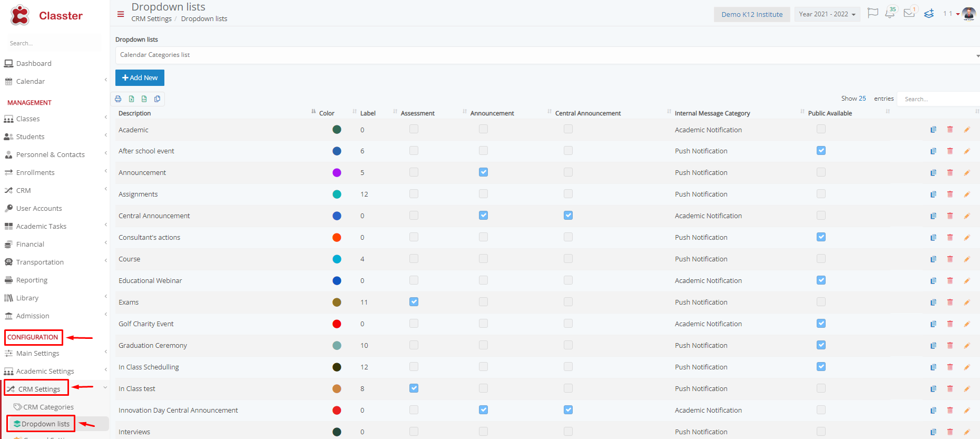This screenshot has width=980, height=439.
Task: Collapse the CRM Settings menu
Action: (x=55, y=389)
